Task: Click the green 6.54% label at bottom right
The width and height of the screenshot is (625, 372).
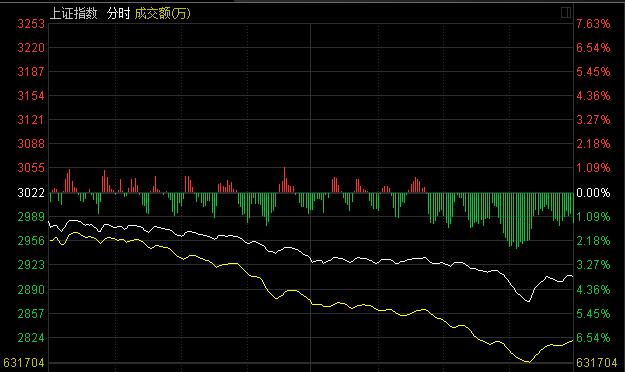Action: coord(593,338)
